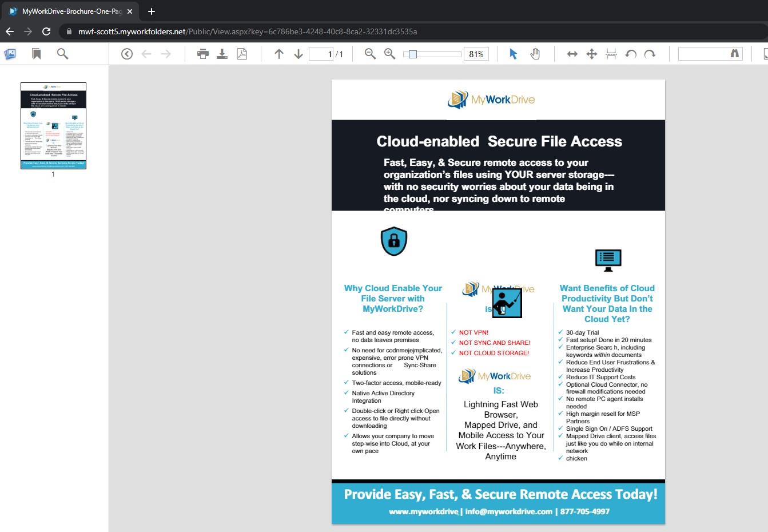Zoom in with the plus magnifier
The height and width of the screenshot is (532, 768).
(x=389, y=54)
